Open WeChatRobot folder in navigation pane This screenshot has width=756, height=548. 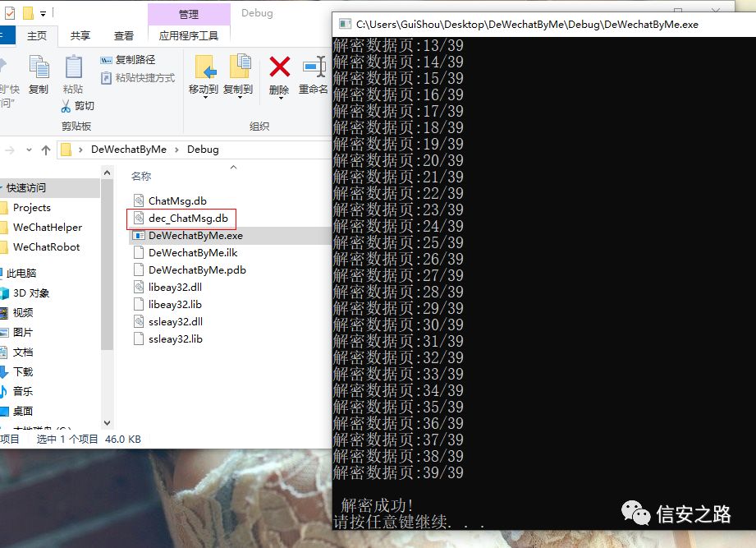click(x=46, y=247)
